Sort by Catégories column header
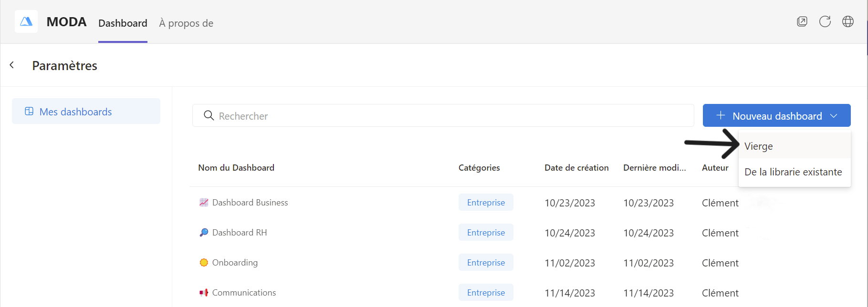Viewport: 868px width, 307px height. click(x=479, y=167)
